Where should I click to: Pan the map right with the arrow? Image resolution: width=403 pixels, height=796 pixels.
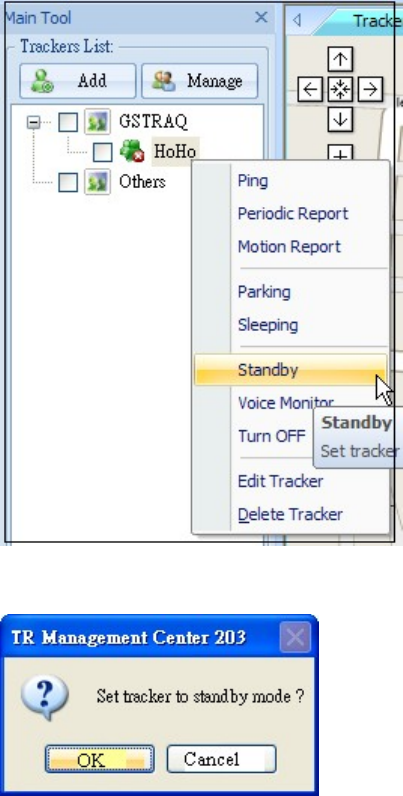(370, 90)
